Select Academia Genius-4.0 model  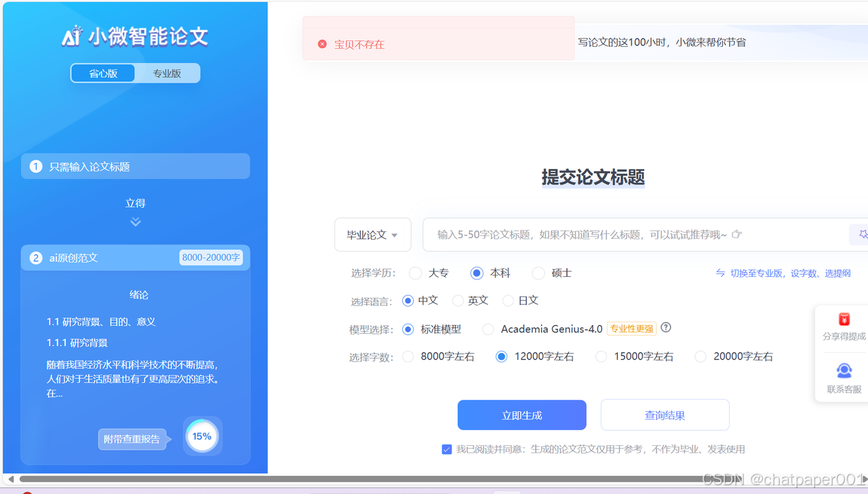click(488, 329)
